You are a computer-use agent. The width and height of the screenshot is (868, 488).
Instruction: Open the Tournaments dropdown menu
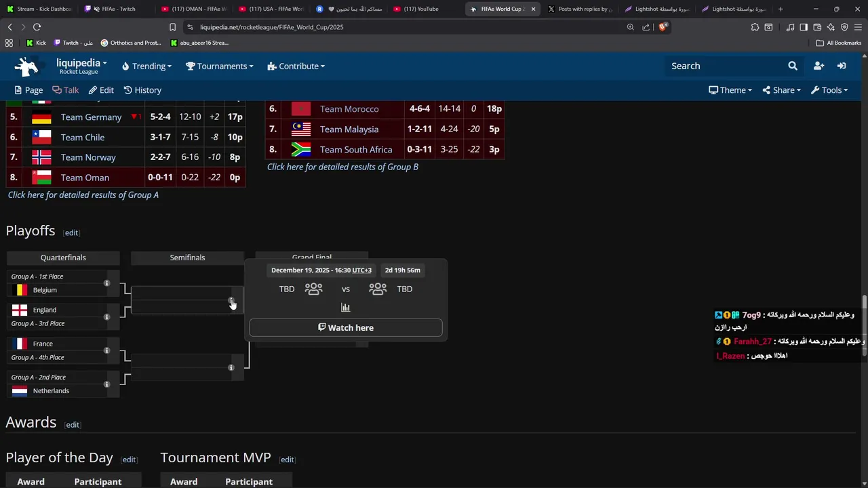(220, 66)
